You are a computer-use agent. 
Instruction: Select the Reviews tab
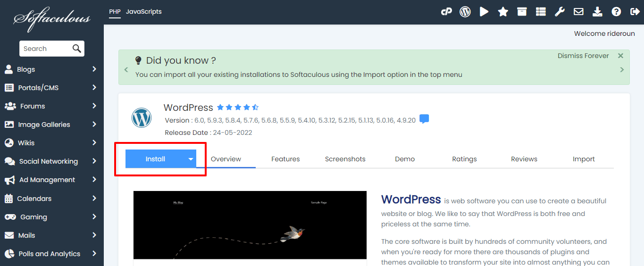(x=524, y=159)
